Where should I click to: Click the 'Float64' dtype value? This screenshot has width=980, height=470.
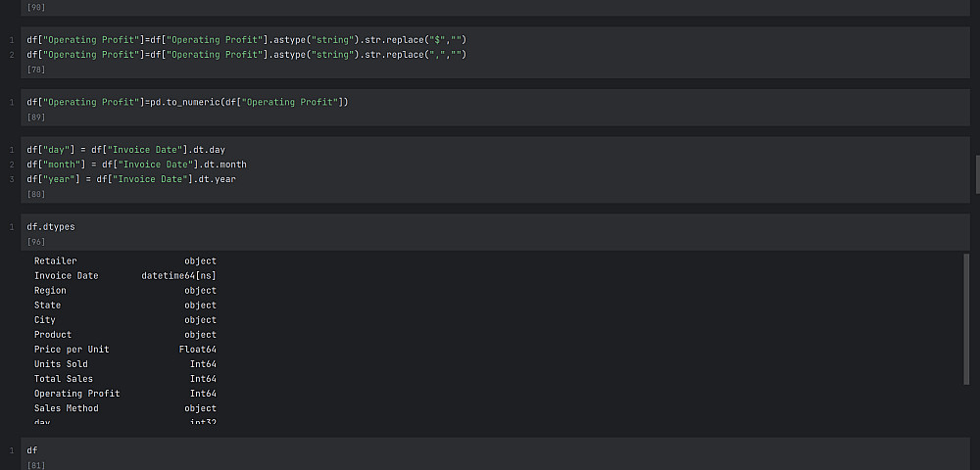click(198, 350)
